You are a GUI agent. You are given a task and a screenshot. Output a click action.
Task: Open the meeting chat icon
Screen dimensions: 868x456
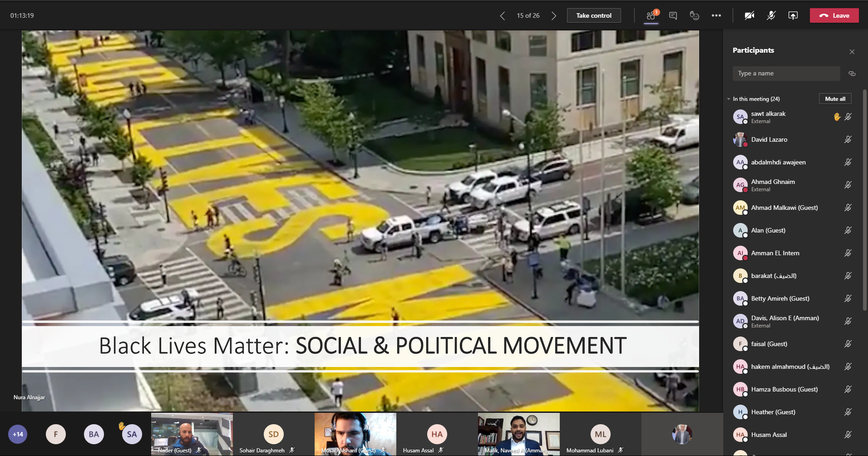click(673, 15)
